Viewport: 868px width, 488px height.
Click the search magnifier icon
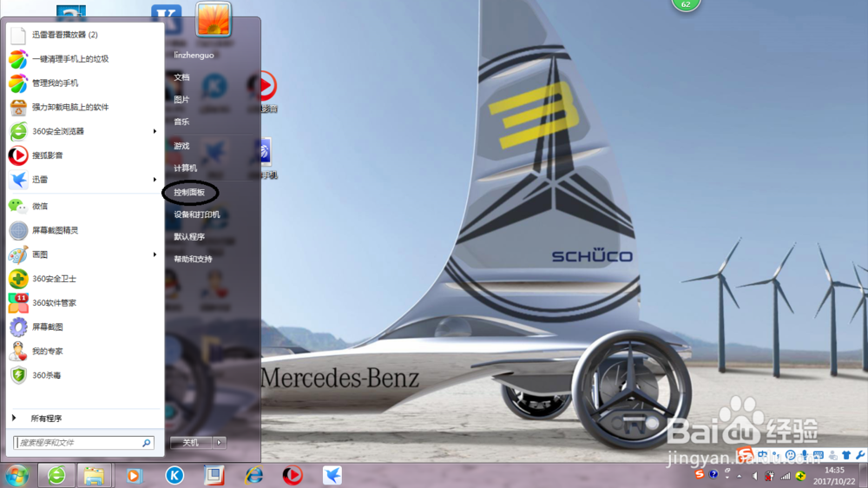point(147,443)
